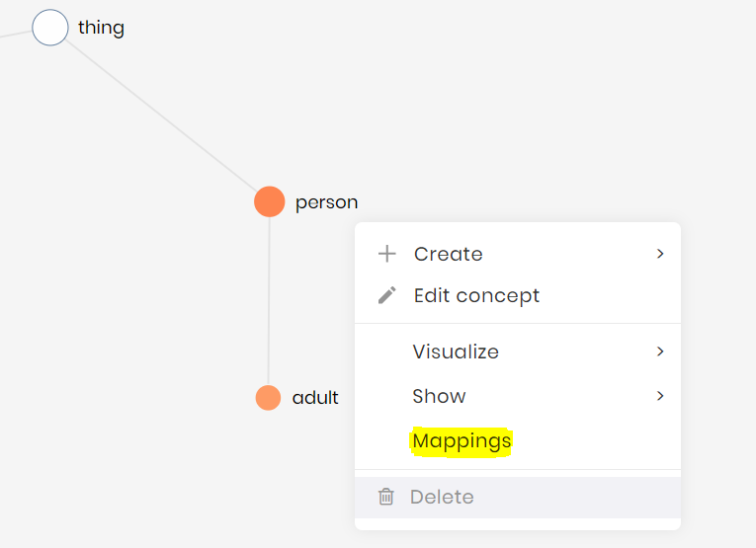Viewport: 756px width, 548px height.
Task: Open the Show menu entry
Action: click(x=439, y=396)
